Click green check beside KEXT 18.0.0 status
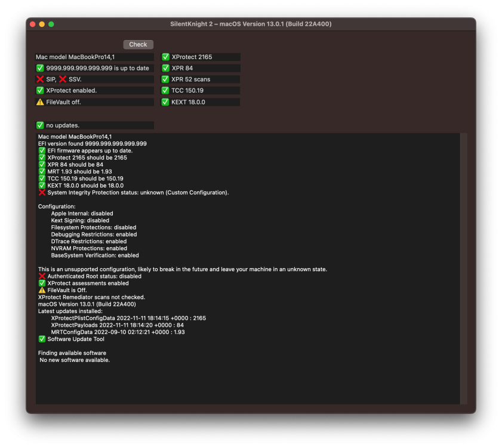 [165, 102]
